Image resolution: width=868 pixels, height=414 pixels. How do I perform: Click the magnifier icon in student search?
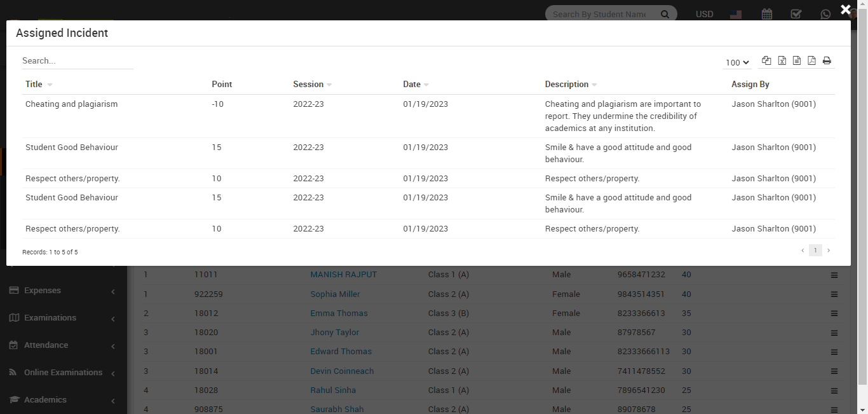point(665,14)
